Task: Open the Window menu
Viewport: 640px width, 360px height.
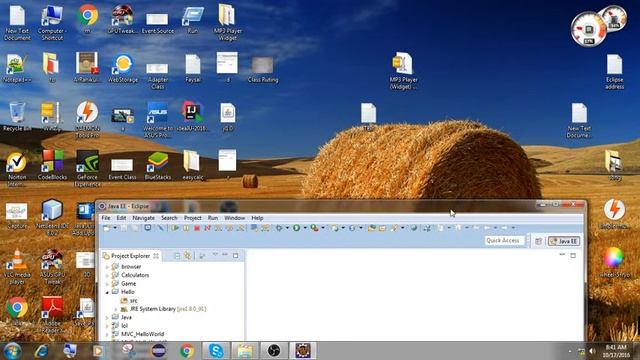Action: click(234, 218)
